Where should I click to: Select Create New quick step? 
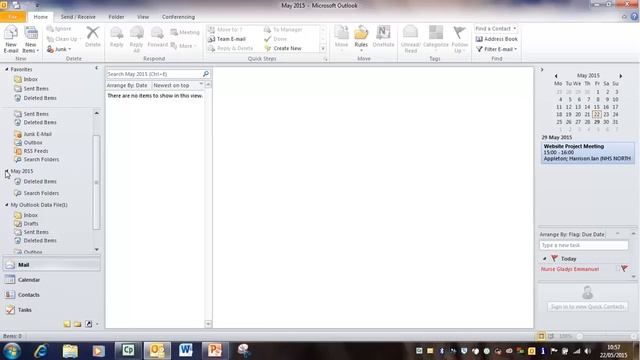283,48
